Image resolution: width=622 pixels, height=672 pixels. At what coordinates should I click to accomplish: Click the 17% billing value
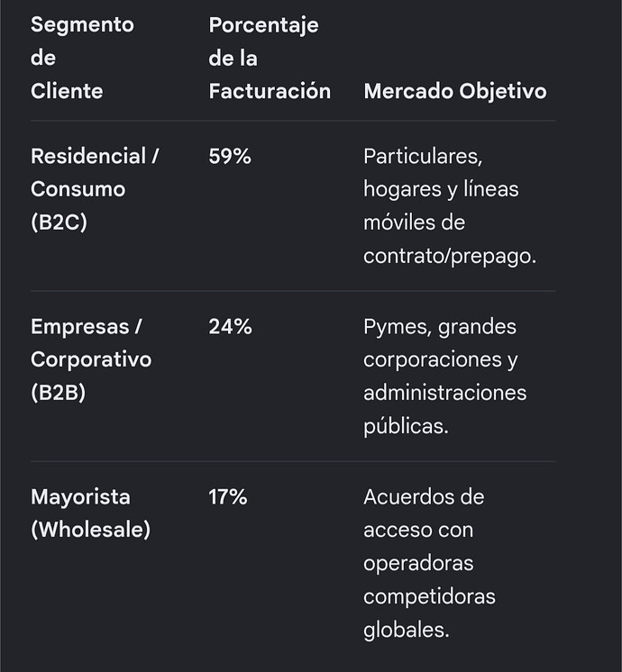point(228,496)
